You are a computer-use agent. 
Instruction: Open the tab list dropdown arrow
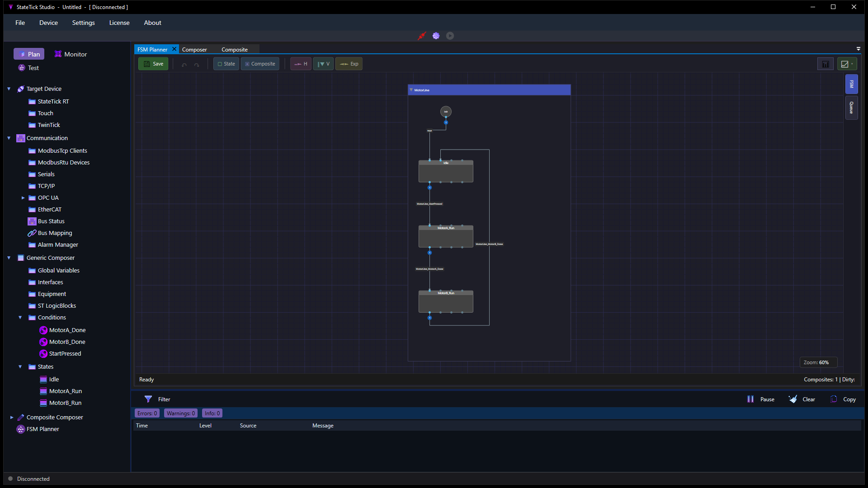(859, 49)
